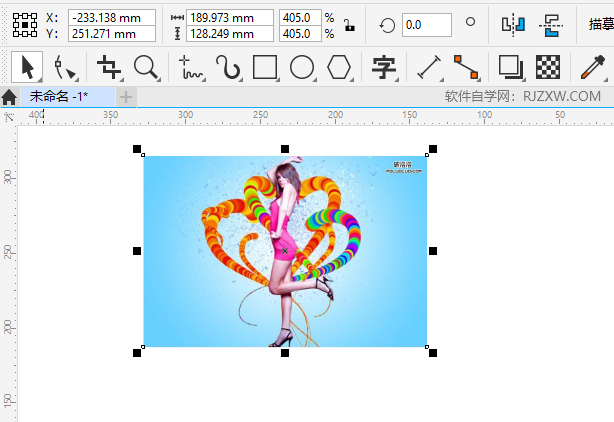The image size is (614, 422).
Task: Pick the Connector tool
Action: pos(465,67)
